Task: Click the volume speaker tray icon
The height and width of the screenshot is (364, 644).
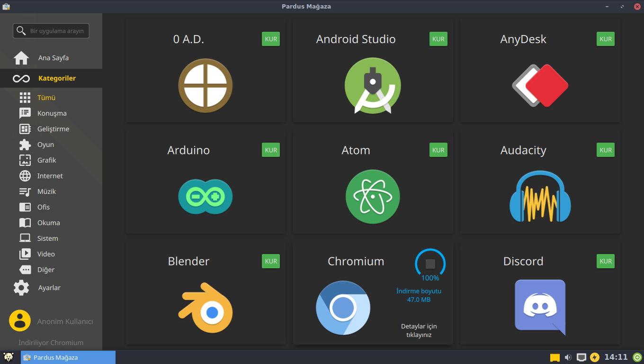Action: 568,357
